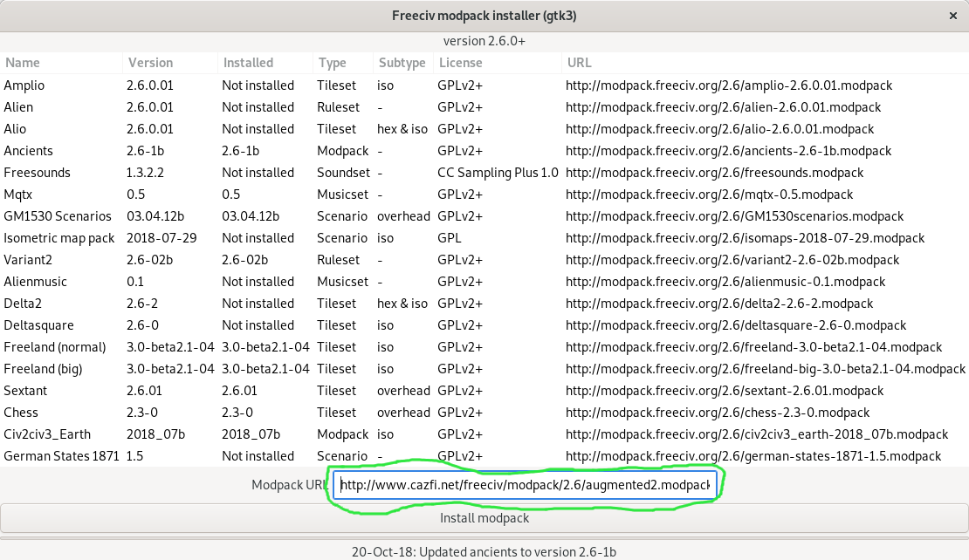Select the Alien ruleset row
The image size is (969, 560).
coord(19,107)
